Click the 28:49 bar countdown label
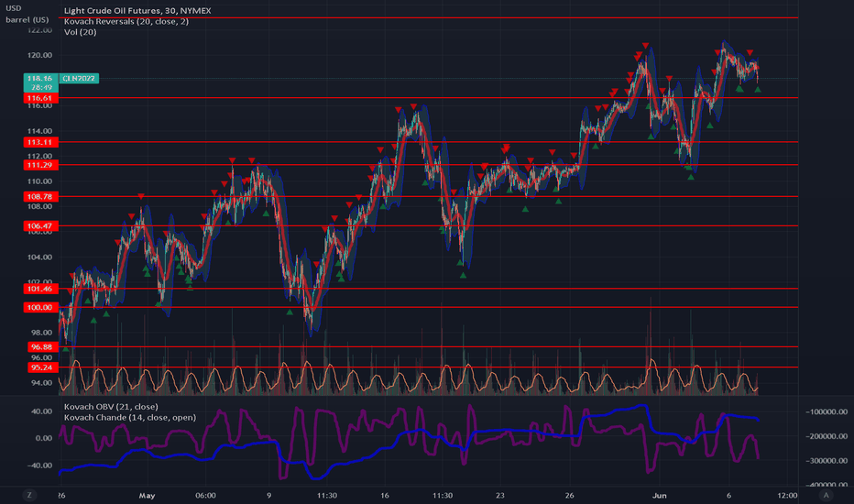 41,87
